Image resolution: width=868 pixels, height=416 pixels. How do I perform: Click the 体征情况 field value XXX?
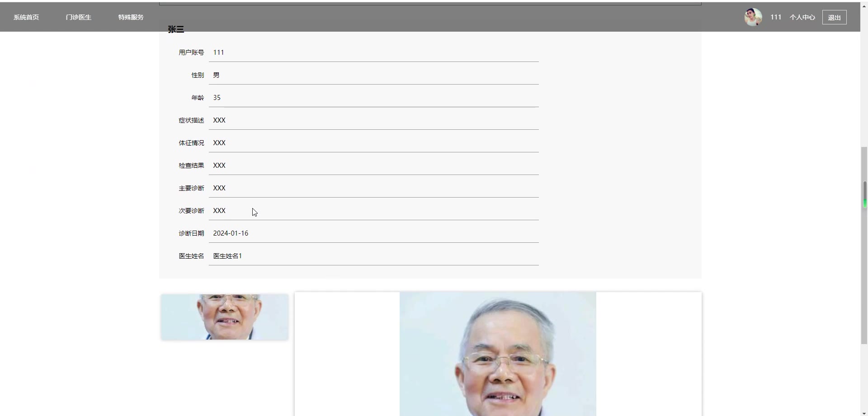tap(373, 143)
